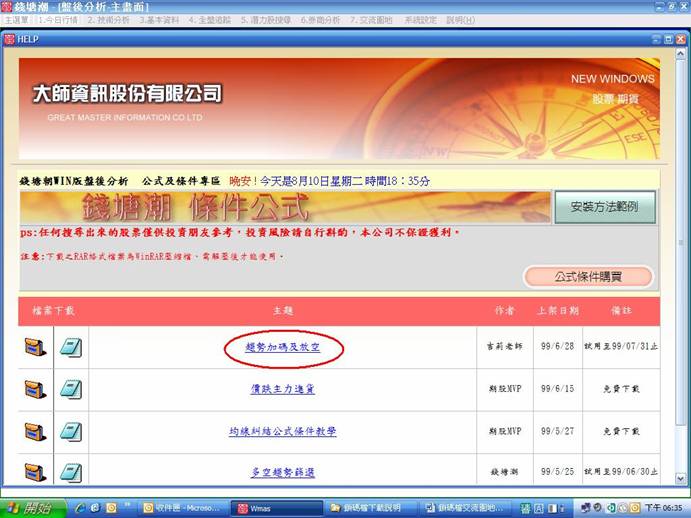Screen dimensions: 691x518
Task: Click the Windows 開始 Start button
Action: (x=33, y=507)
